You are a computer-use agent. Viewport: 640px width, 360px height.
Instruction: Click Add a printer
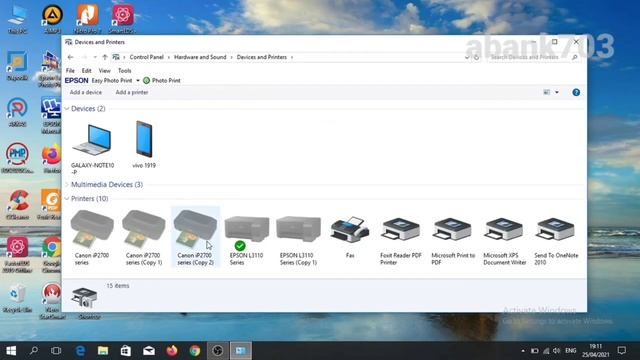coord(132,92)
